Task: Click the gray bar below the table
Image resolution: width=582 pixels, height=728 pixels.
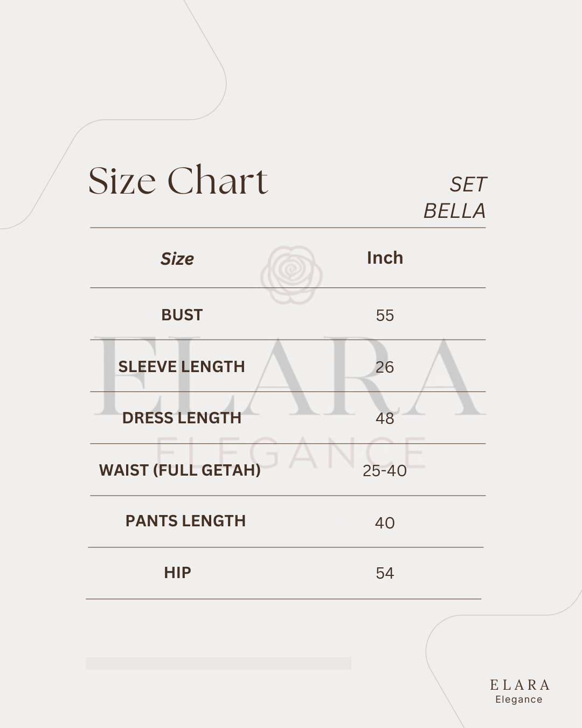Action: (x=218, y=663)
